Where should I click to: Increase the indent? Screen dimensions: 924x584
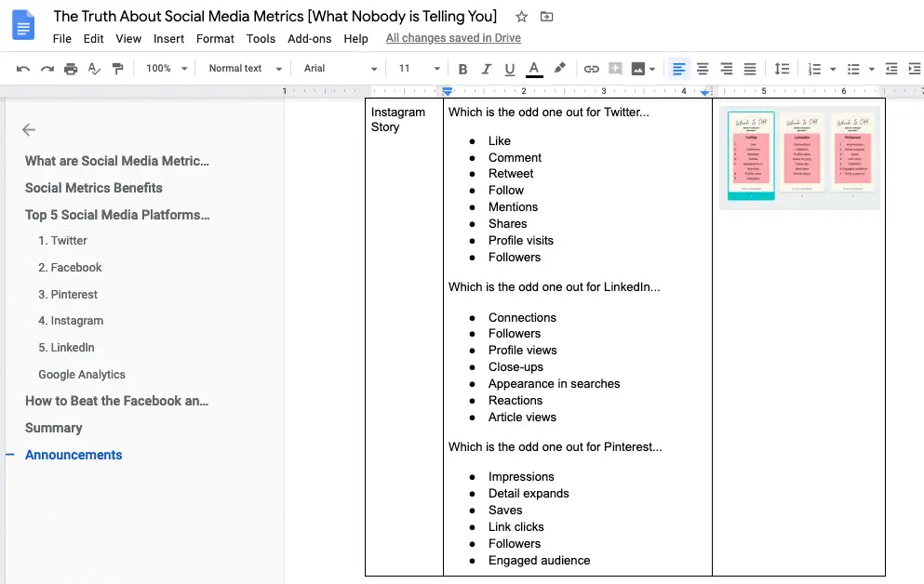915,69
